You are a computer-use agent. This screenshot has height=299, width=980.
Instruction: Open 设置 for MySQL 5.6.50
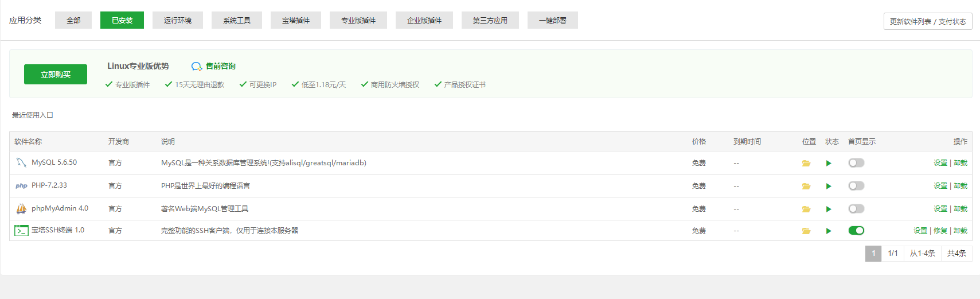(940, 163)
